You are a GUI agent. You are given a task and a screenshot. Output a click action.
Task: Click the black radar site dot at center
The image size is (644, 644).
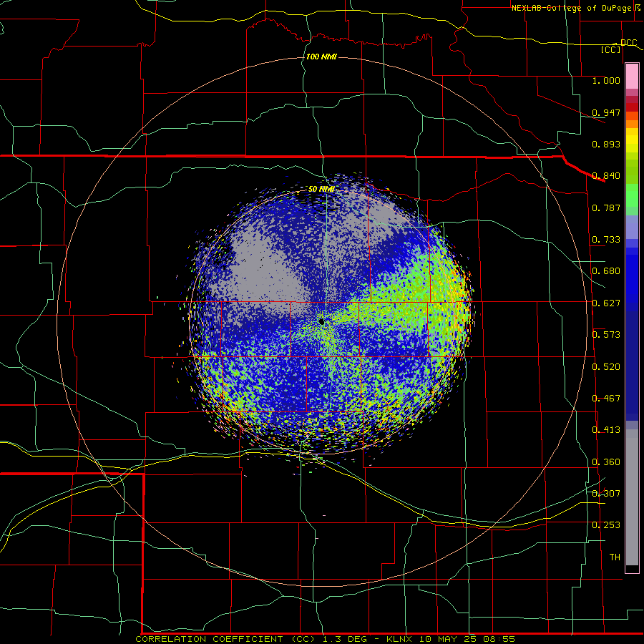pos(321,321)
